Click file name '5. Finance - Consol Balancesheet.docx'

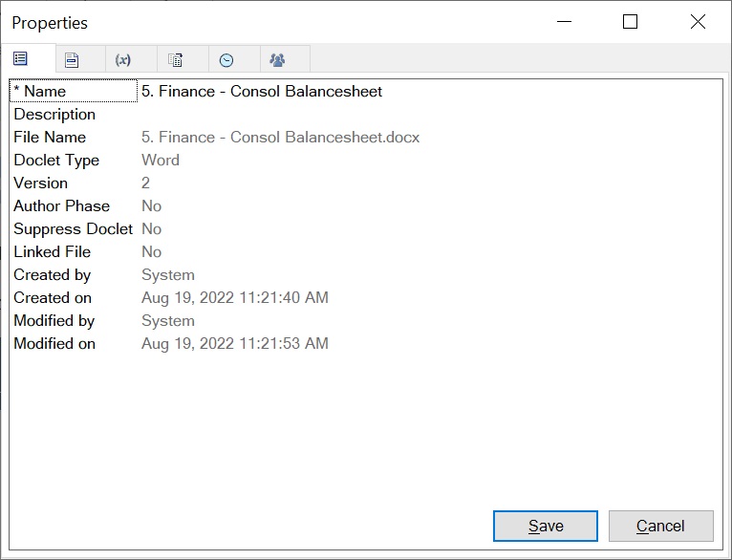[x=281, y=138]
